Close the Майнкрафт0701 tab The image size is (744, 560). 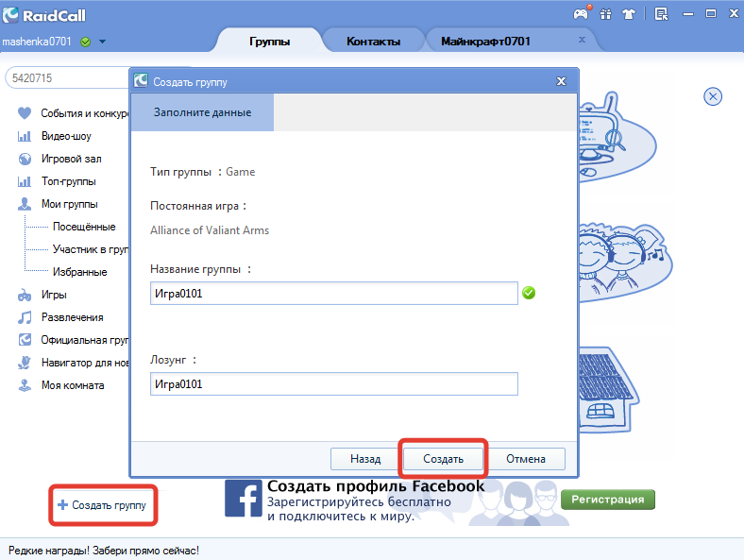click(x=582, y=40)
